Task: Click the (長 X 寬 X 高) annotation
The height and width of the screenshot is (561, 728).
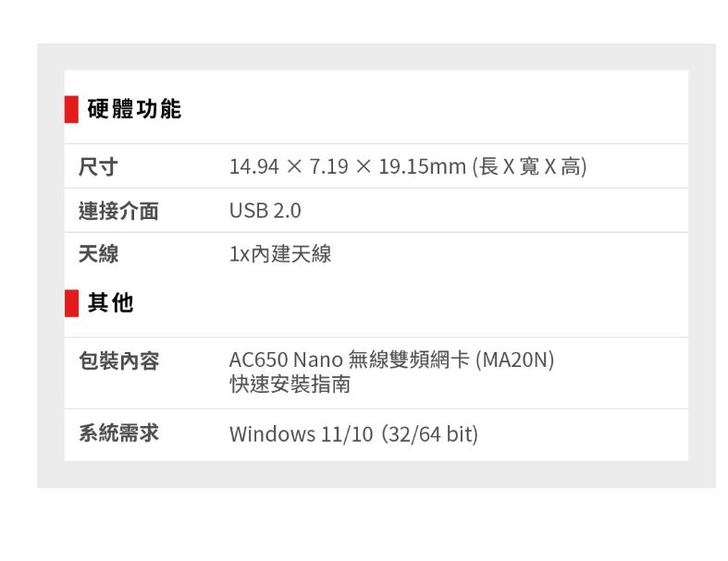Action: point(529,167)
